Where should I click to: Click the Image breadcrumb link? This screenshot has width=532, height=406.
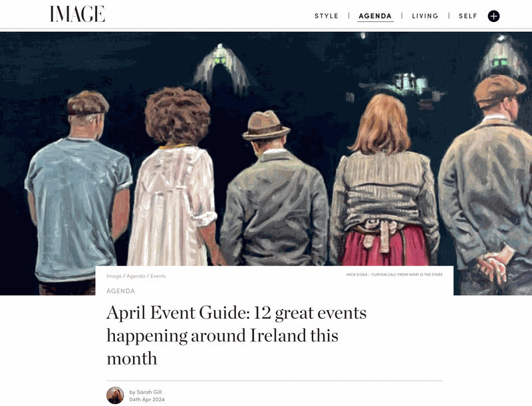pyautogui.click(x=114, y=276)
